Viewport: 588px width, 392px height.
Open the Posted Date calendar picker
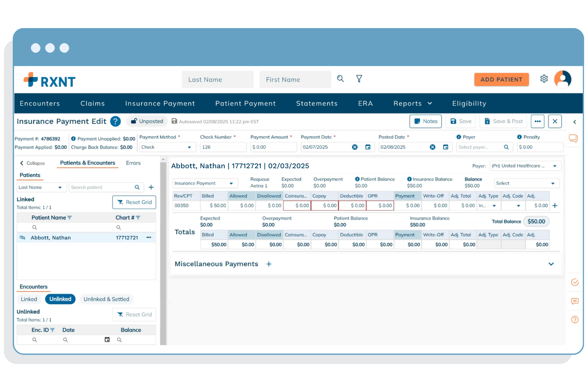tap(446, 147)
